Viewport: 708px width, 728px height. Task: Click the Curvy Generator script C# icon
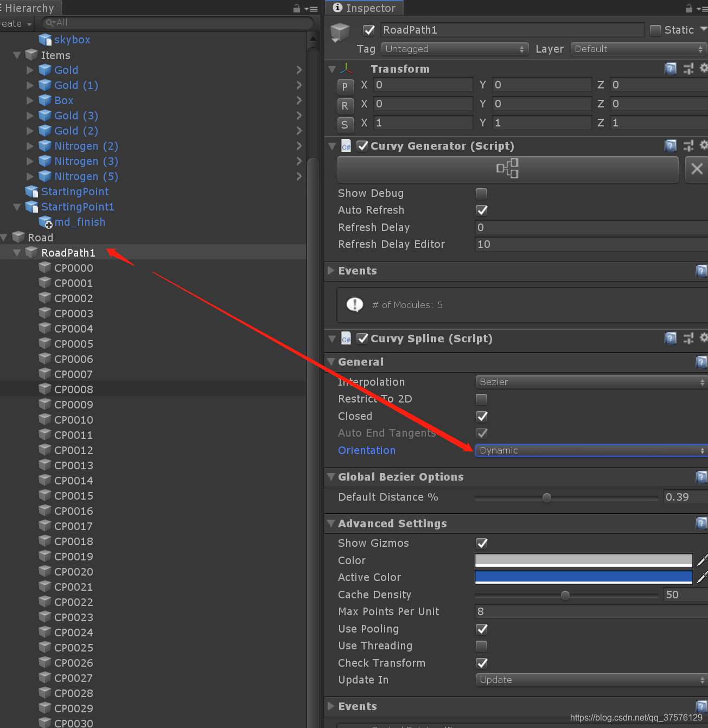click(x=346, y=145)
